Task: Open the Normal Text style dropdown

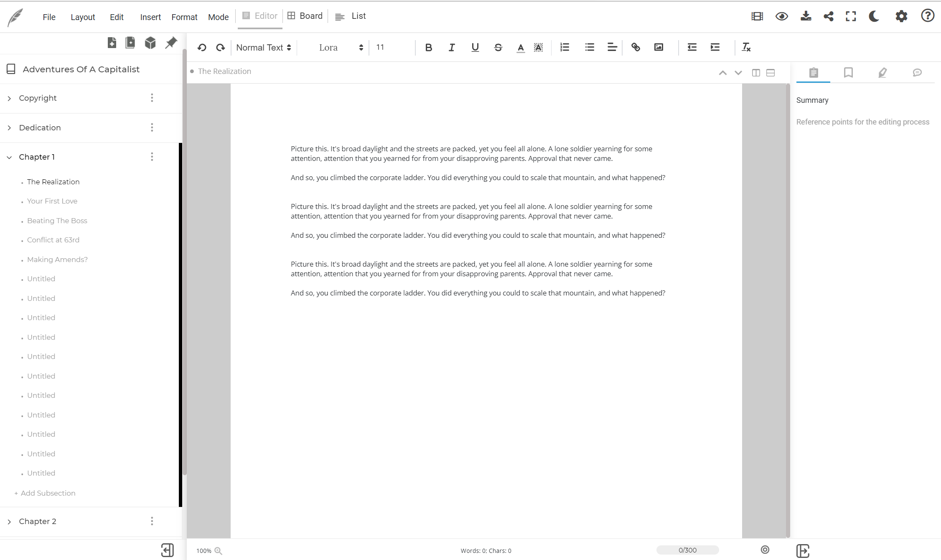Action: pyautogui.click(x=264, y=48)
